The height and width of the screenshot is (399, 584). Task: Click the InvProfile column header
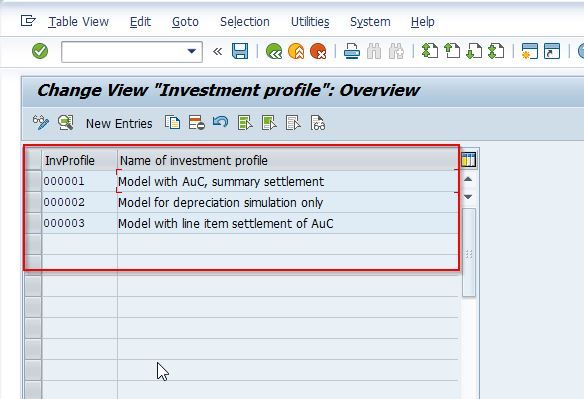[x=79, y=161]
